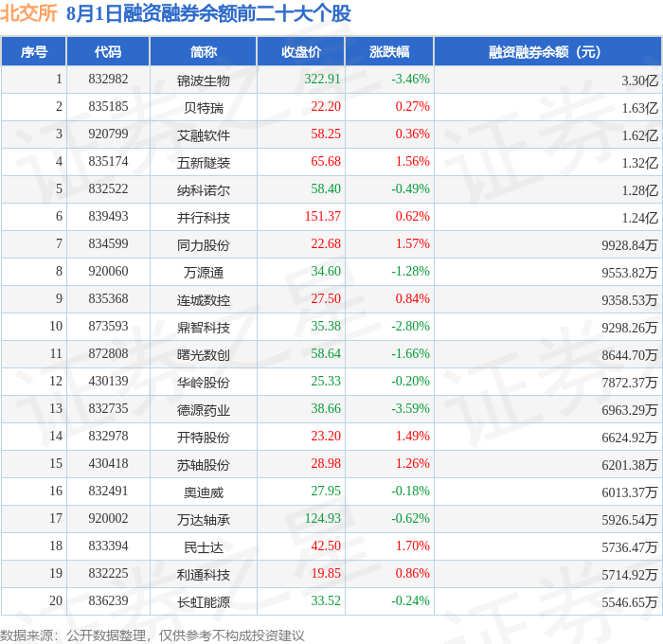Click closing price 322.91
The image size is (663, 644).
[323, 79]
